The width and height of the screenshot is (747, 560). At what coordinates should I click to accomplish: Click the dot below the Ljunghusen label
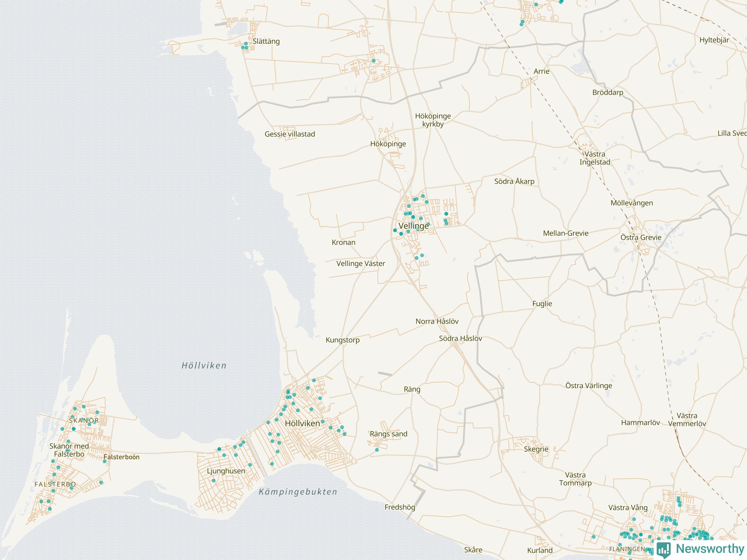tap(213, 481)
